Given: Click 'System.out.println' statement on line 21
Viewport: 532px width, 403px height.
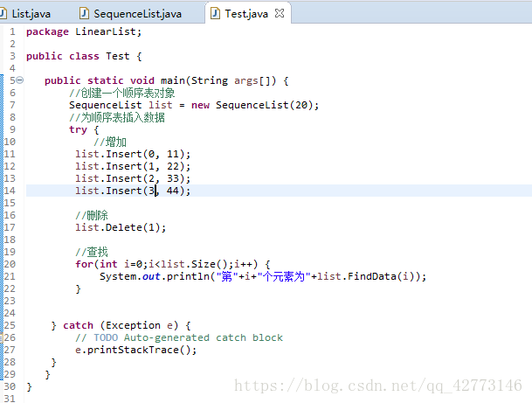Looking at the screenshot, I should pos(263,276).
